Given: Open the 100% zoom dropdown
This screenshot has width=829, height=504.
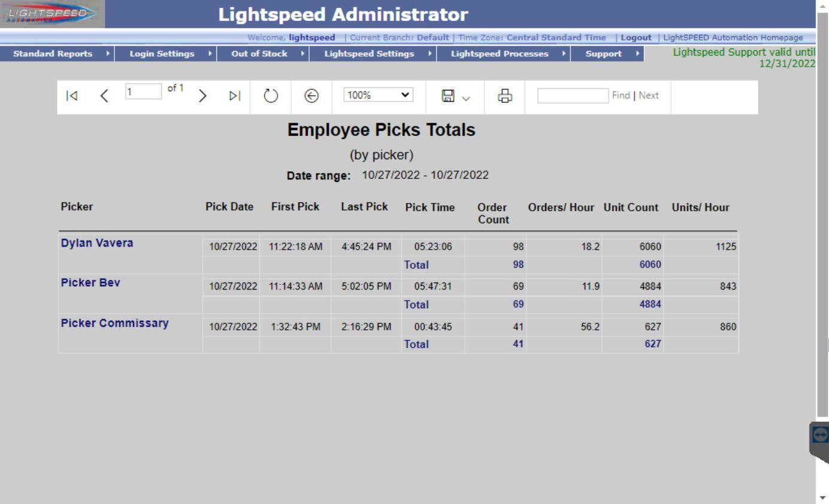Looking at the screenshot, I should [379, 95].
